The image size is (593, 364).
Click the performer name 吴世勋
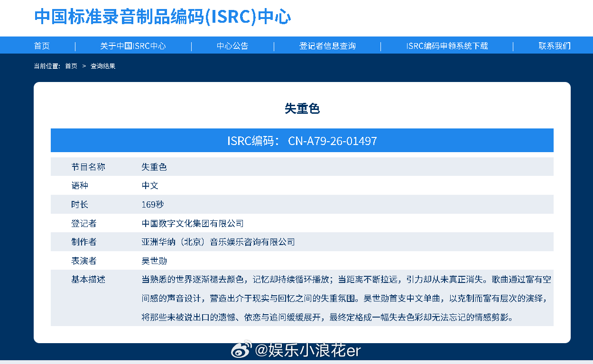154,261
